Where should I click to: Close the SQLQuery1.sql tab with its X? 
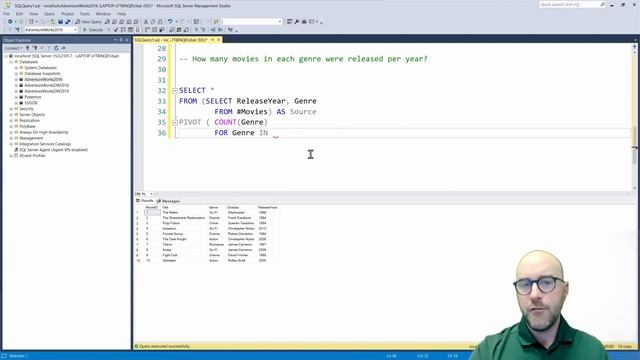pyautogui.click(x=219, y=40)
